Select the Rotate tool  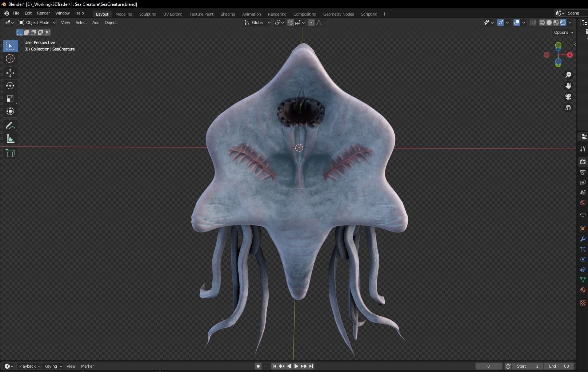10,86
